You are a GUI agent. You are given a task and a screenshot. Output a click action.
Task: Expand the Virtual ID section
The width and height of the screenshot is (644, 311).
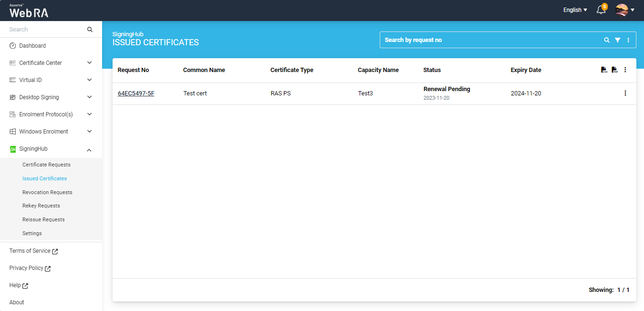tap(89, 80)
